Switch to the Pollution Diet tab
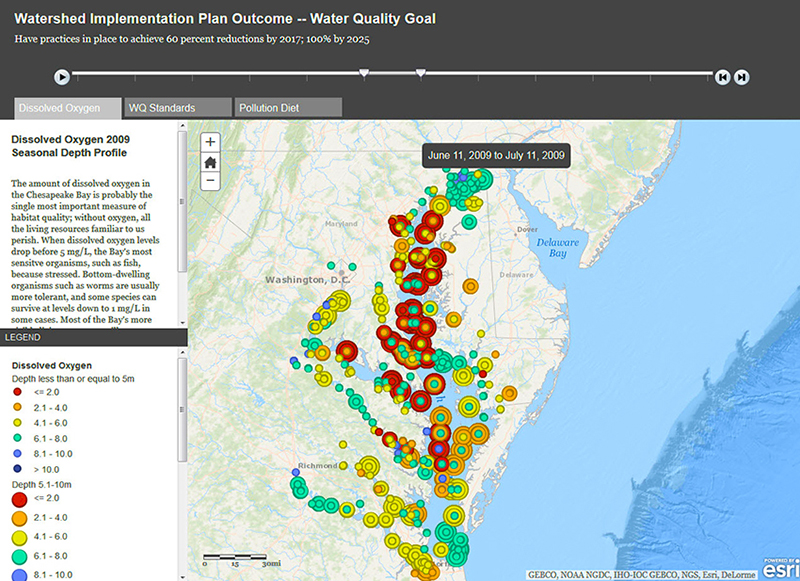This screenshot has width=800, height=581. click(x=288, y=108)
